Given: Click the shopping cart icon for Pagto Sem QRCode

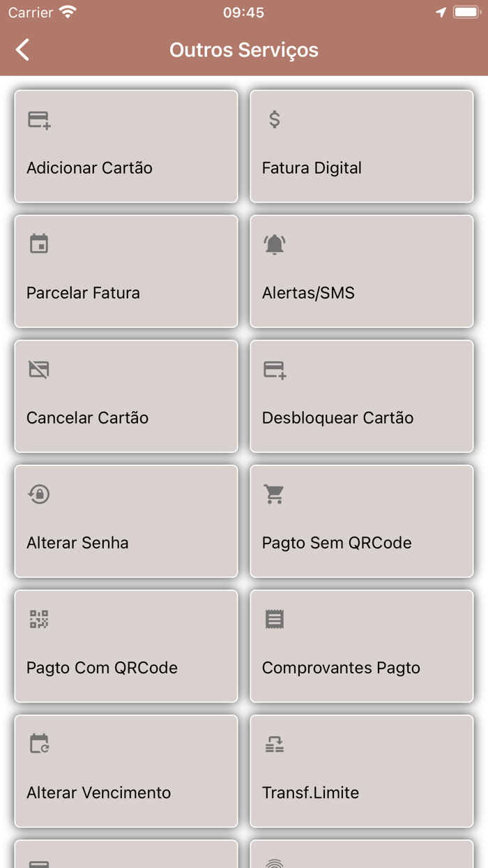Looking at the screenshot, I should coord(275,493).
